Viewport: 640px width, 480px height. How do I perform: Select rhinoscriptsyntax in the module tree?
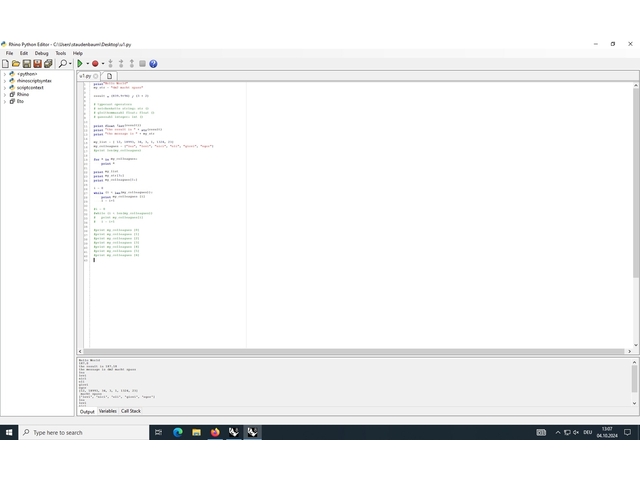coord(34,81)
